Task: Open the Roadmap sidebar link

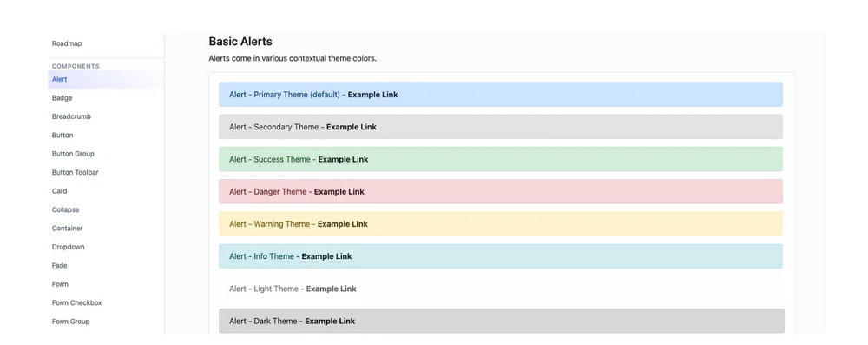Action: click(67, 43)
